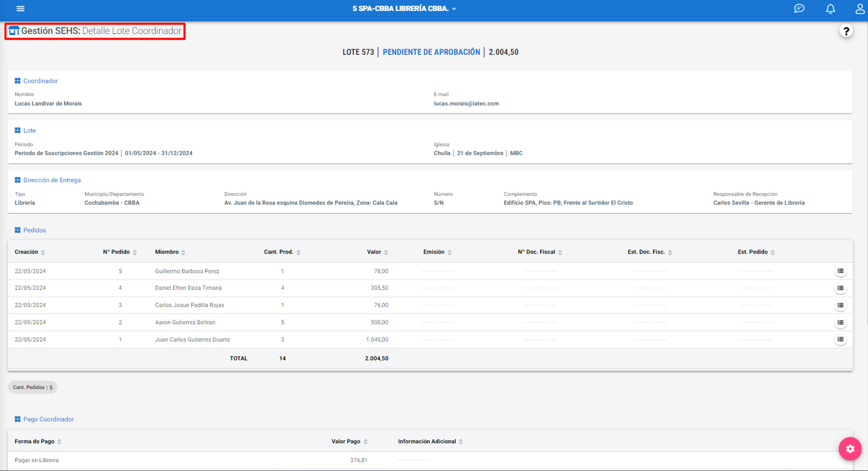This screenshot has width=868, height=471.
Task: Open details for Guillermo Barbosa Perez order
Action: (x=840, y=271)
